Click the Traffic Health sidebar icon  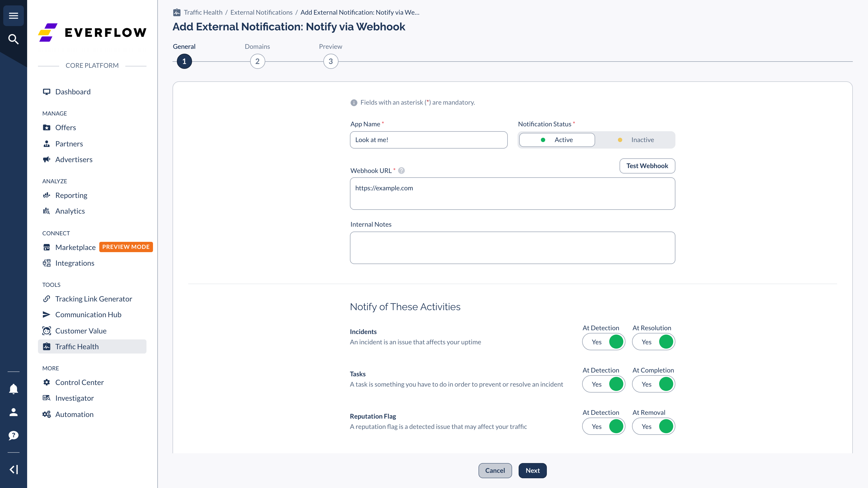point(46,346)
